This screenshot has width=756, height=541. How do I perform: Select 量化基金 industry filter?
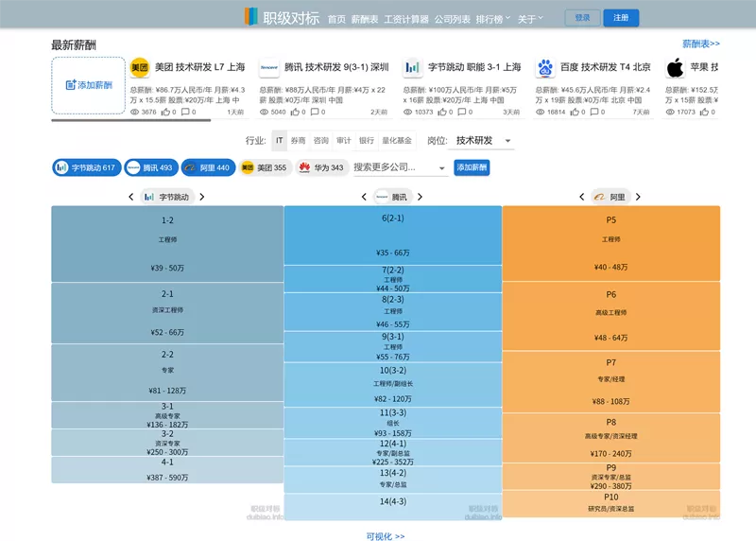397,140
